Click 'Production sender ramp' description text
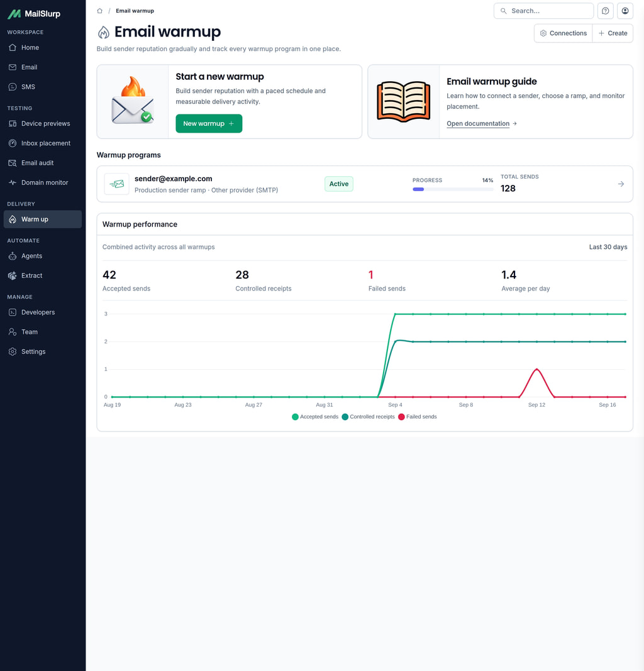Image resolution: width=644 pixels, height=671 pixels. (x=170, y=190)
